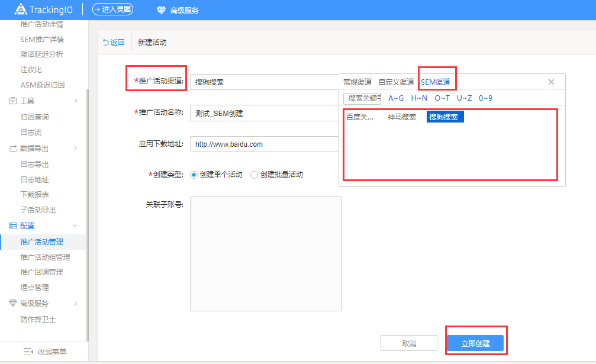Expand the sidebar 高级服务 section chevron
596x364 pixels.
tap(76, 304)
